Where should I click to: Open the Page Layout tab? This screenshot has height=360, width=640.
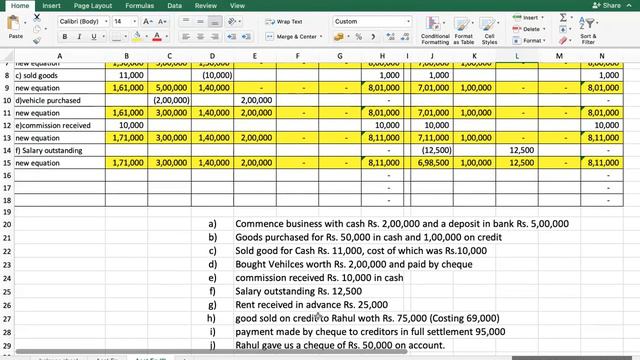click(x=93, y=6)
